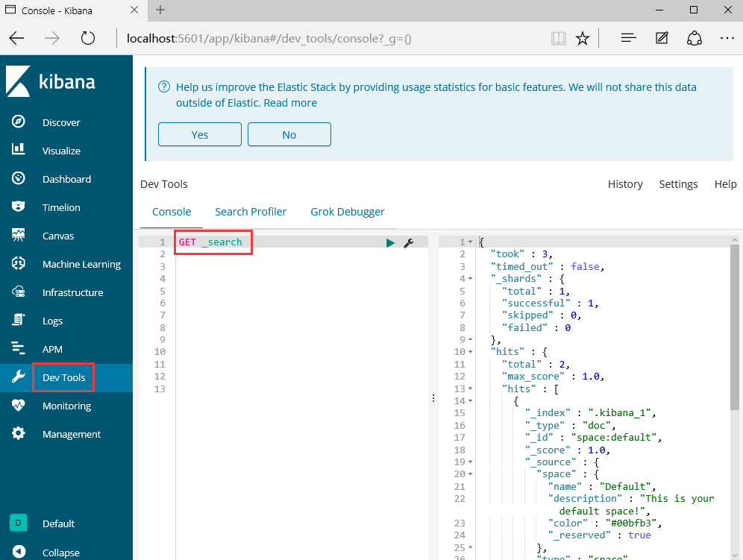Click the "#00bfb3" color value

click(630, 523)
